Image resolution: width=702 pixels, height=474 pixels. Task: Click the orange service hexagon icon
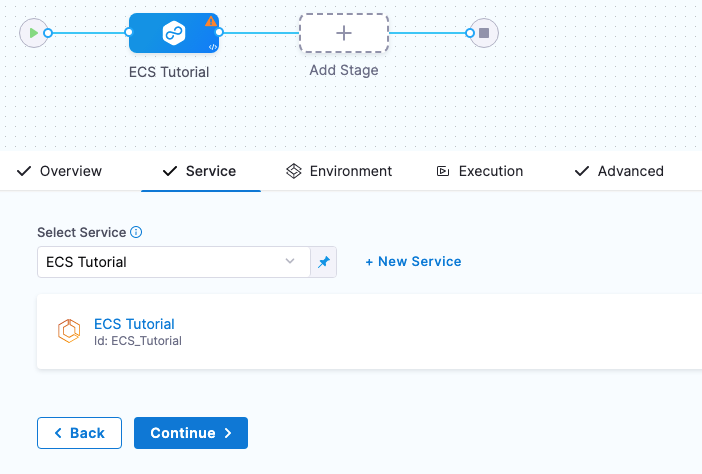(x=69, y=331)
